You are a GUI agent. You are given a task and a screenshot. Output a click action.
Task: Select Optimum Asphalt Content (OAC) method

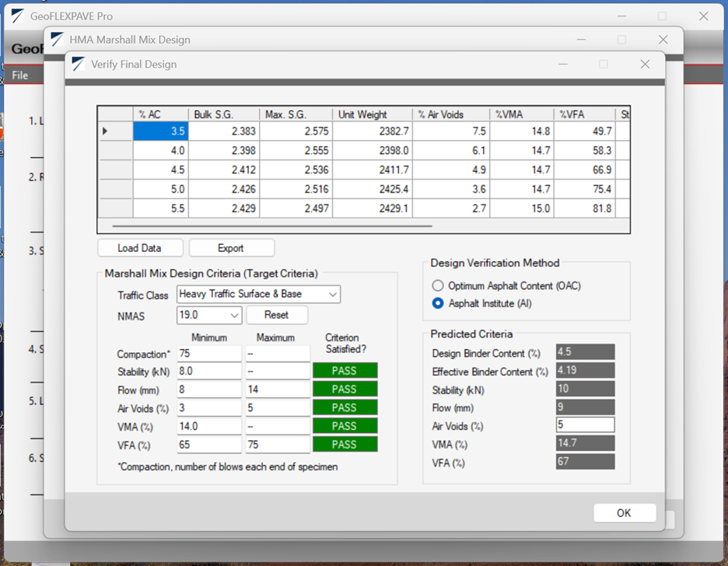(438, 285)
